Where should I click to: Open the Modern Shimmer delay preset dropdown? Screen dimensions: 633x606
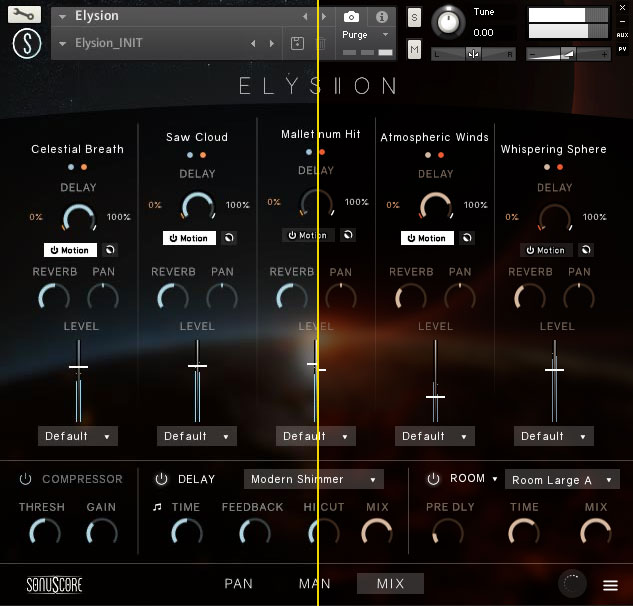click(314, 479)
